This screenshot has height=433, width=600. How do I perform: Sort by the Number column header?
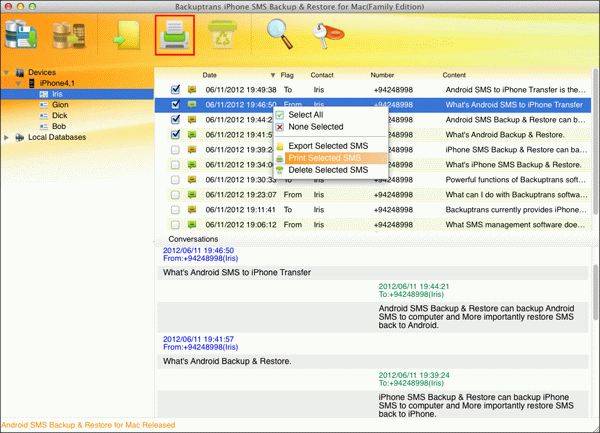tap(382, 75)
